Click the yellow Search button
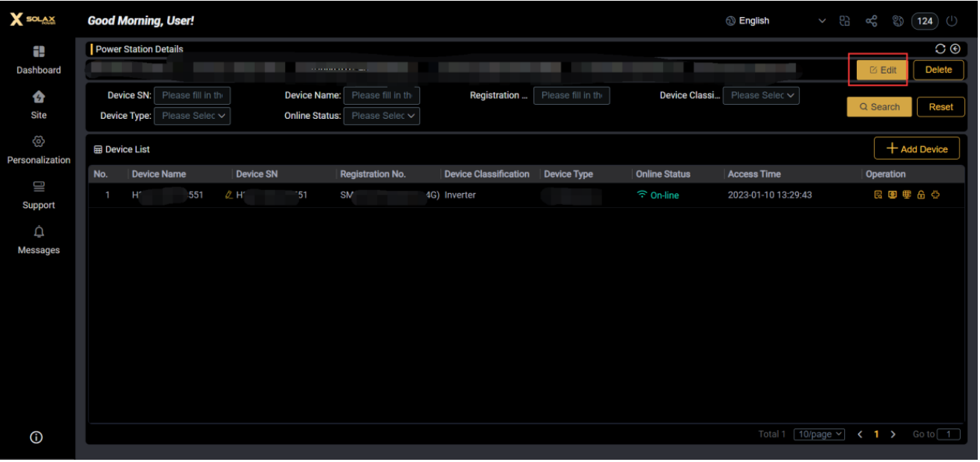The image size is (980, 462). [879, 107]
